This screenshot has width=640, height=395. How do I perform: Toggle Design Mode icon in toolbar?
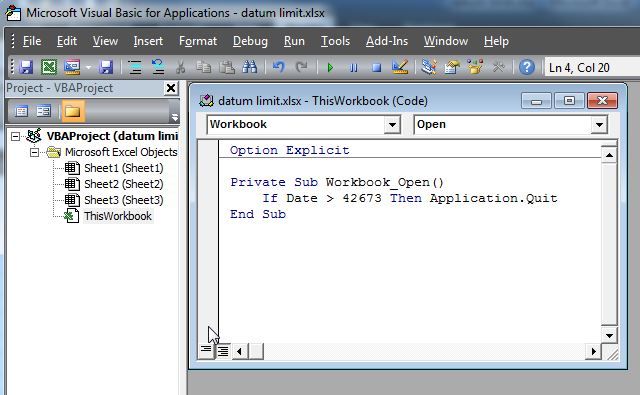pyautogui.click(x=400, y=67)
